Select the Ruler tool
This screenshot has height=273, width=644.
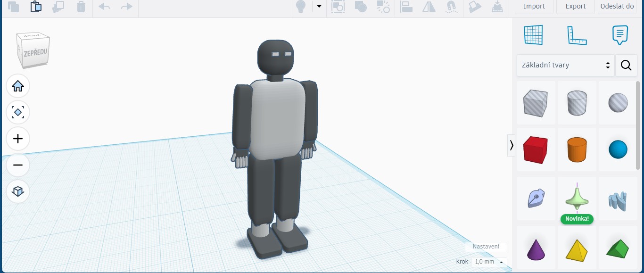click(x=577, y=35)
